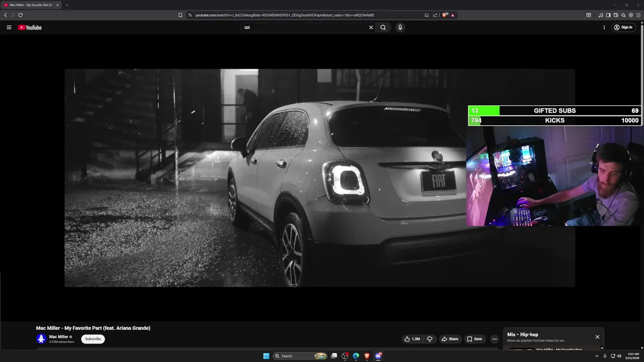The image size is (644, 362).
Task: Share this page from address bar
Action: 435,15
